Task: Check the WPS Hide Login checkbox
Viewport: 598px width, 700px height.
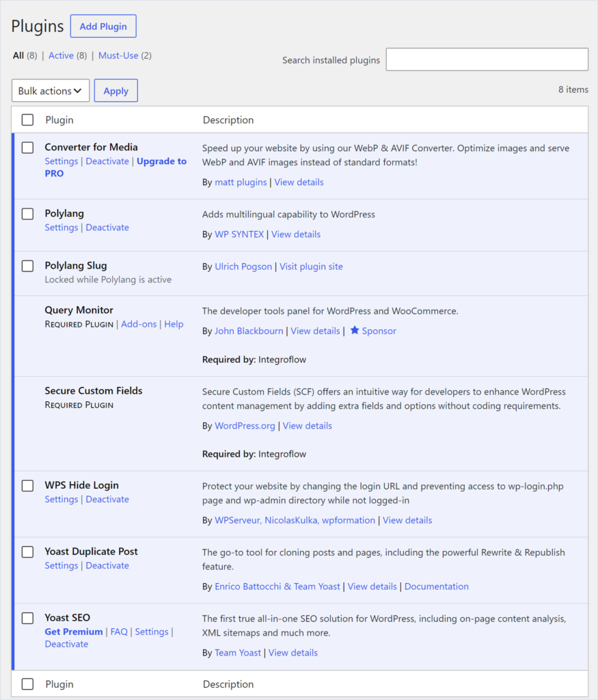Action: tap(27, 486)
